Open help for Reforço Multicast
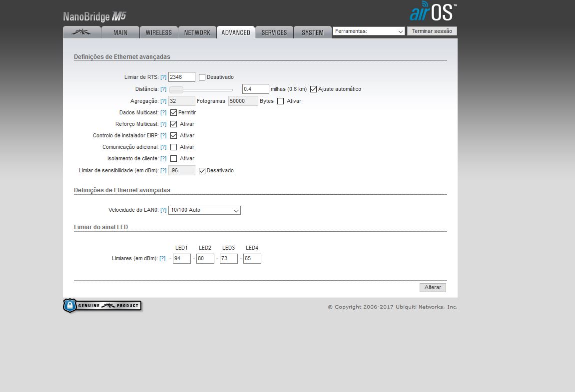 click(x=163, y=124)
